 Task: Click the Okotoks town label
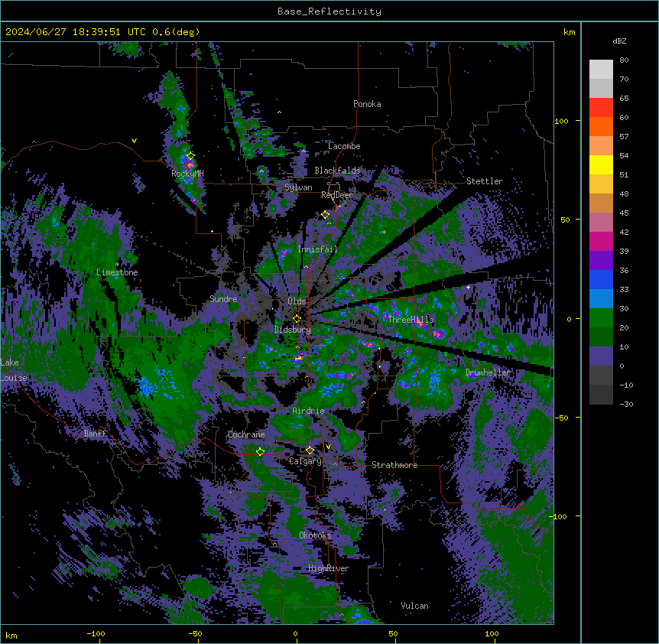pos(315,535)
